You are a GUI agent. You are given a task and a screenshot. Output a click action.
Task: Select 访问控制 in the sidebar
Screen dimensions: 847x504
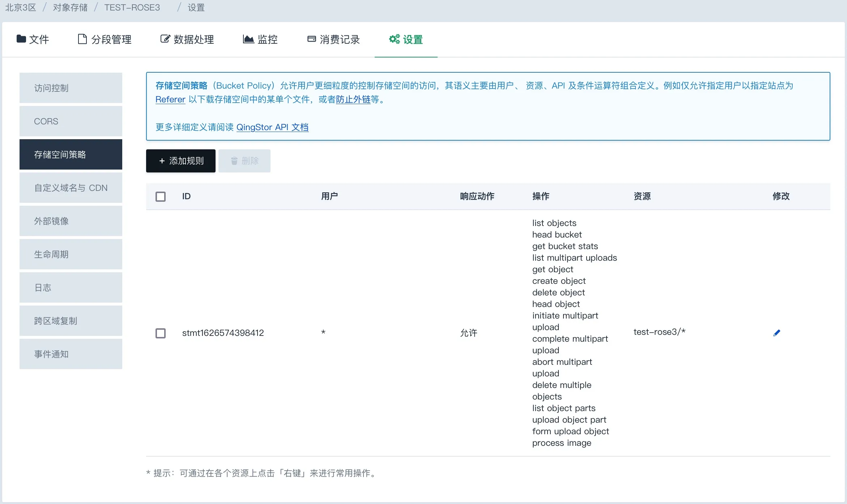click(x=71, y=88)
